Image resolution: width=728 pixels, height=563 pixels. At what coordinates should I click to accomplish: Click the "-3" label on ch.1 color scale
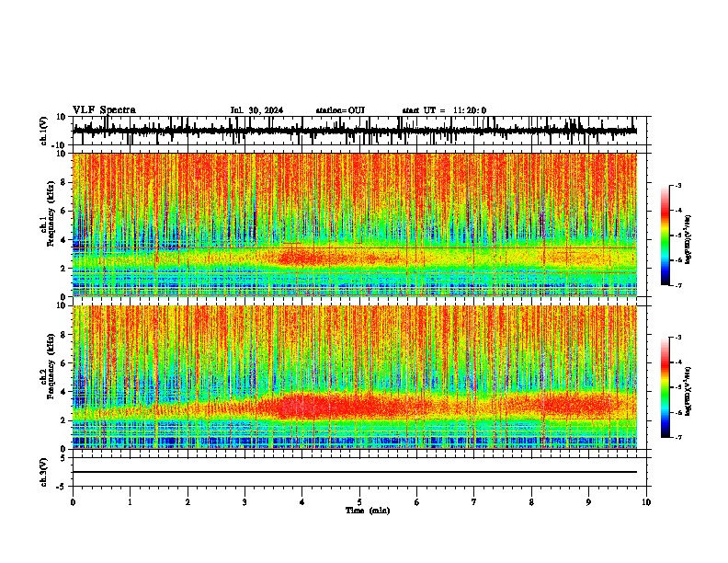click(677, 185)
